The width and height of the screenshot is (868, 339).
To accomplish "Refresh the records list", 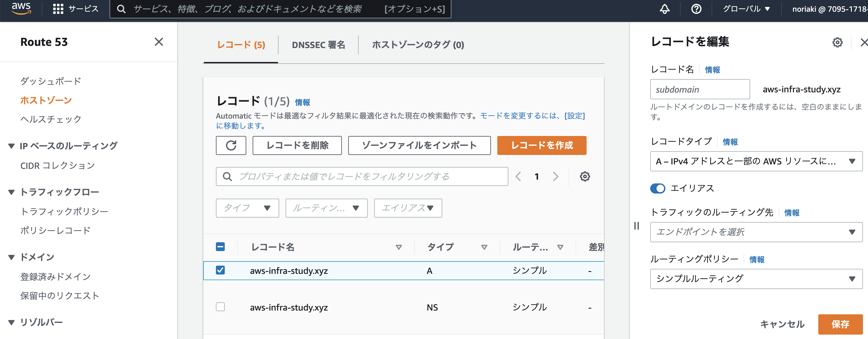I will click(x=231, y=145).
